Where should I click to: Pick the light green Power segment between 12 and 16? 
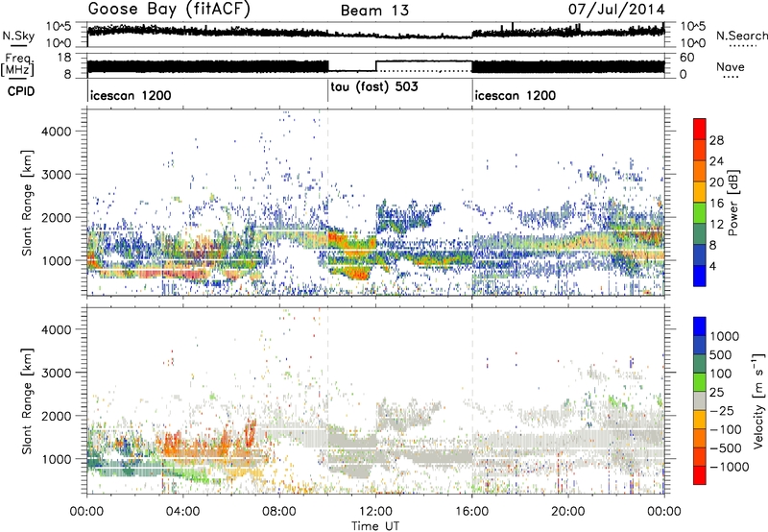[x=700, y=213]
